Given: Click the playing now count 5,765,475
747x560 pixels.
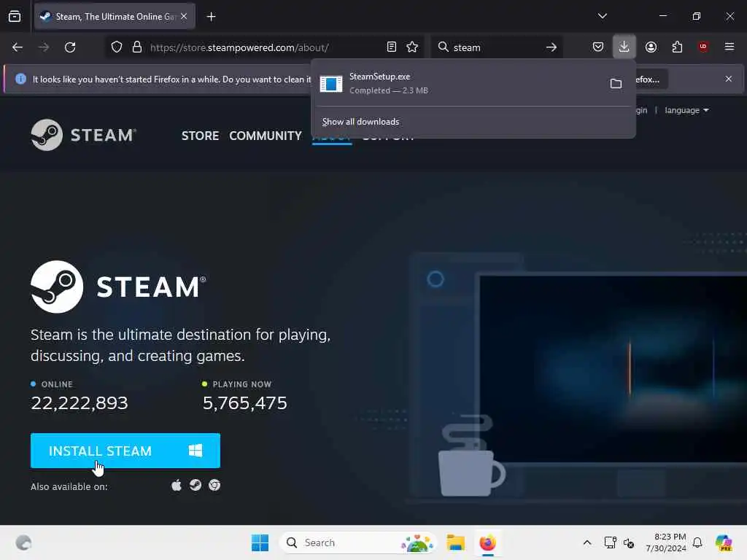Looking at the screenshot, I should click(245, 402).
